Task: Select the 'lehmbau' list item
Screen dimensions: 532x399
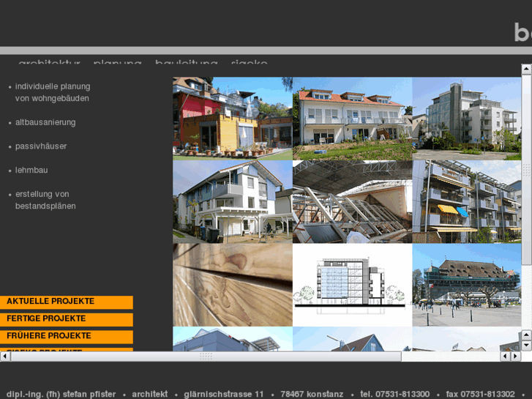Action: (x=31, y=170)
